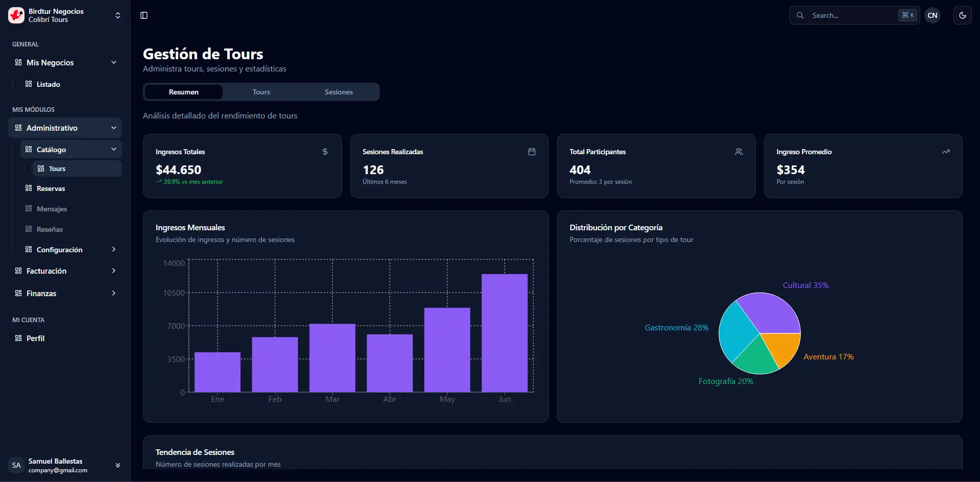Click the search magnifier icon
Image resolution: width=980 pixels, height=482 pixels.
[x=800, y=15]
